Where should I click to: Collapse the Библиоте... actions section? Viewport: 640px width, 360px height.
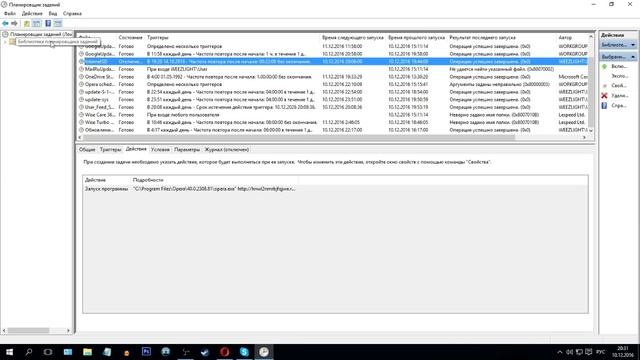(633, 45)
